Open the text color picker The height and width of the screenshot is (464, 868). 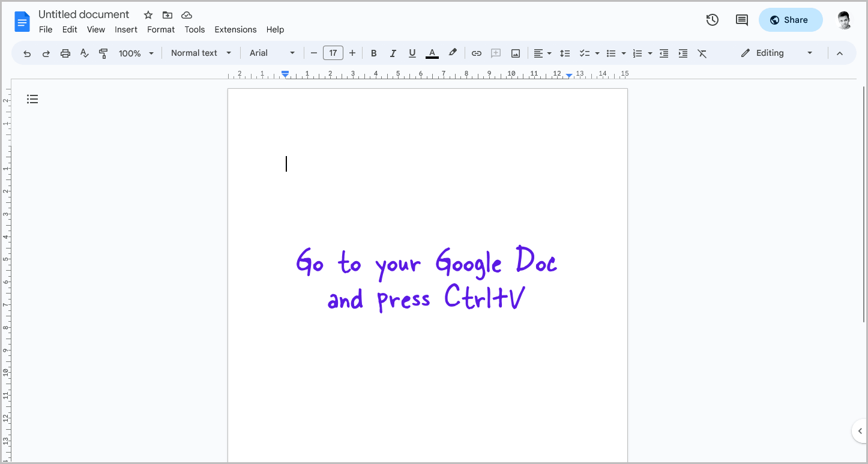432,53
